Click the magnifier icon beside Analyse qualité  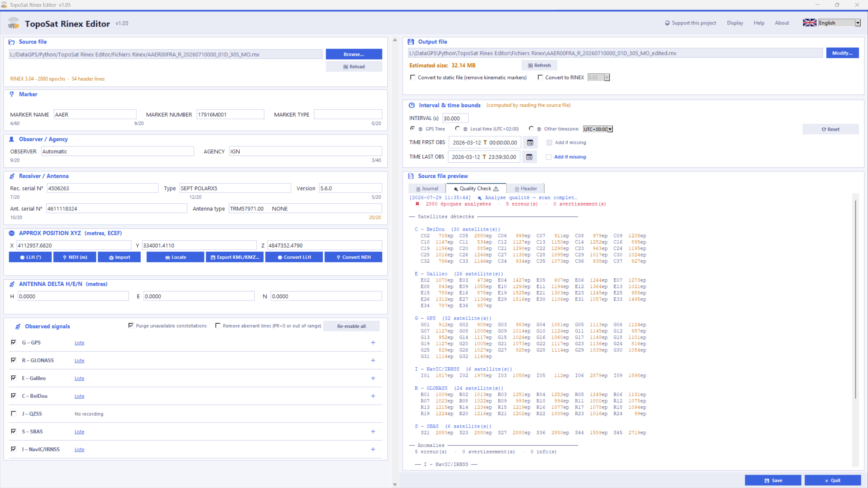[x=480, y=198]
